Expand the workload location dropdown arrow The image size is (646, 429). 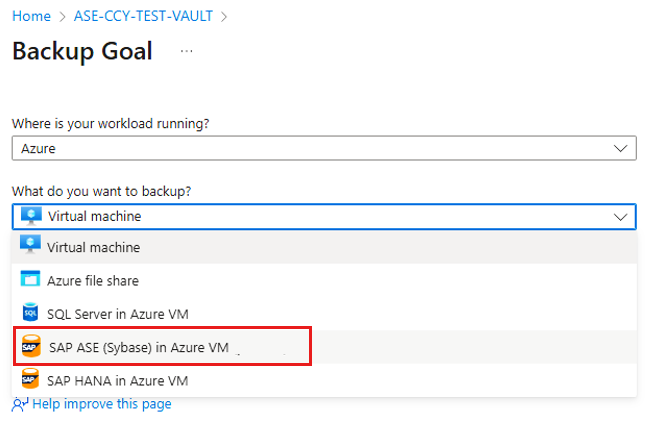tap(620, 148)
